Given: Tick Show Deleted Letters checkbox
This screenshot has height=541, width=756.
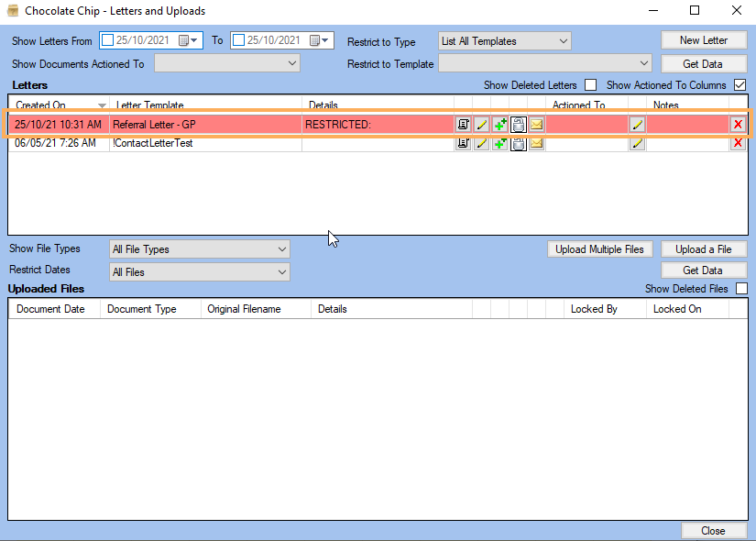Looking at the screenshot, I should [591, 85].
